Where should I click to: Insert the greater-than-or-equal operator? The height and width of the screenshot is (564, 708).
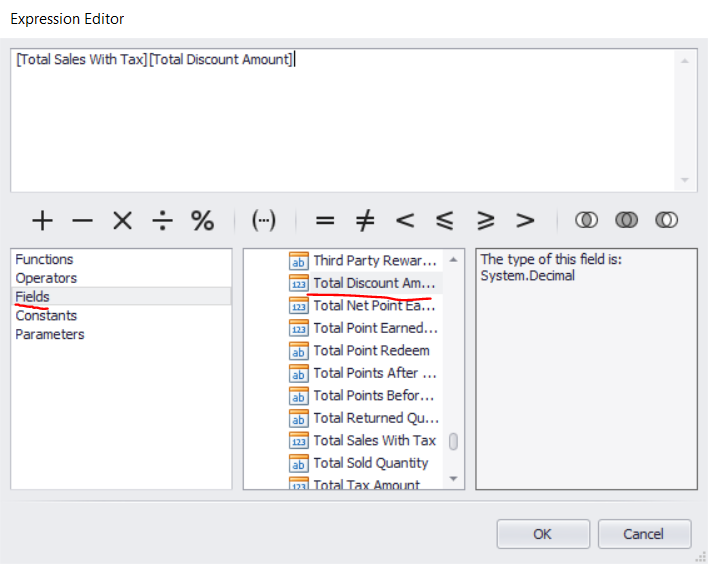[x=485, y=221]
